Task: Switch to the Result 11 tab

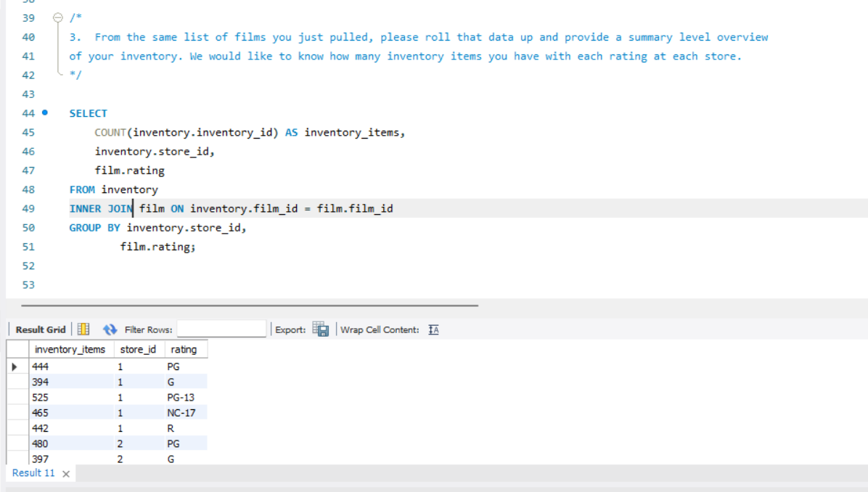Action: click(x=35, y=473)
